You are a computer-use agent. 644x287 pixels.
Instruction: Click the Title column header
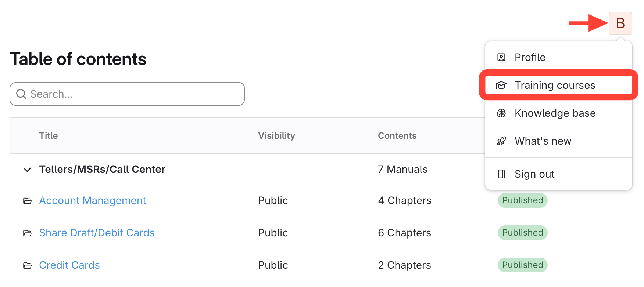(x=49, y=136)
